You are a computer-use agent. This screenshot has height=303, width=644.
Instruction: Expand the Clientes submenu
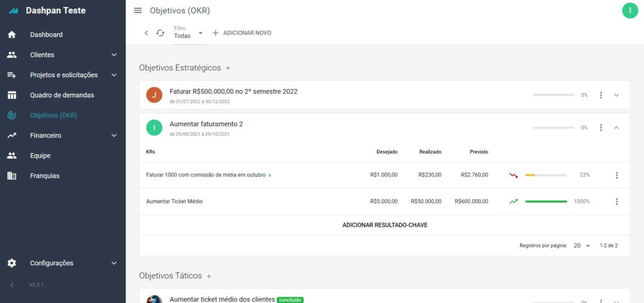click(114, 55)
